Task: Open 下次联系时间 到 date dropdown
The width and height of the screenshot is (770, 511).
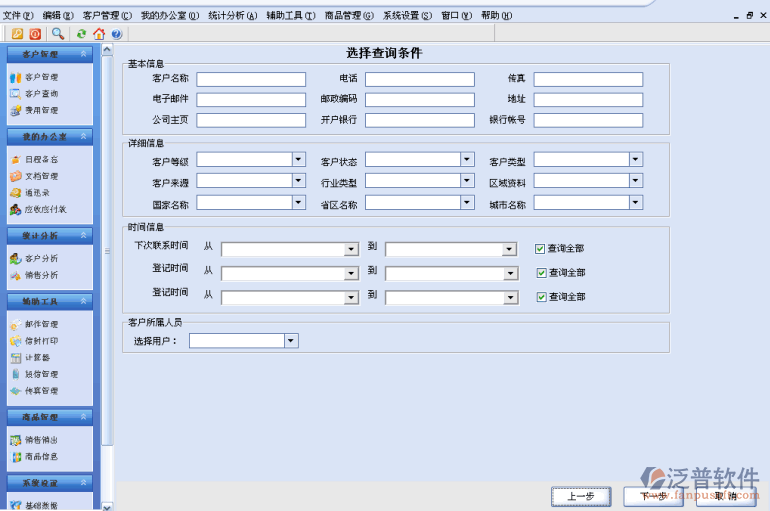Action: [x=509, y=249]
